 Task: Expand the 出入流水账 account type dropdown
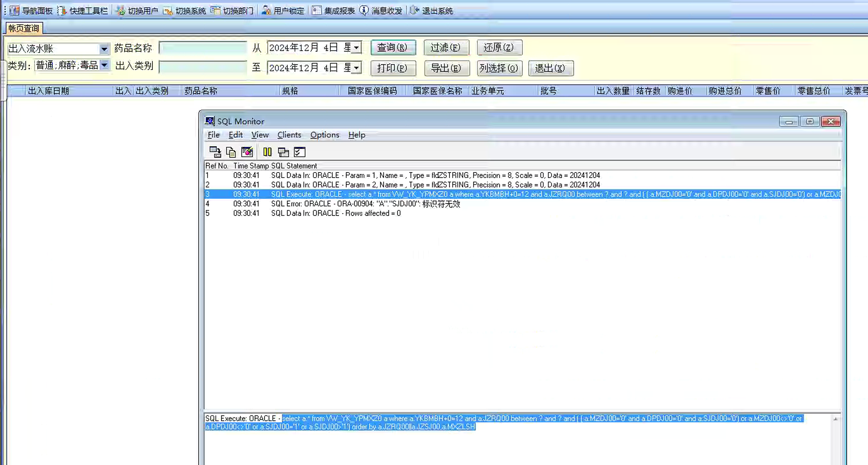coord(104,49)
